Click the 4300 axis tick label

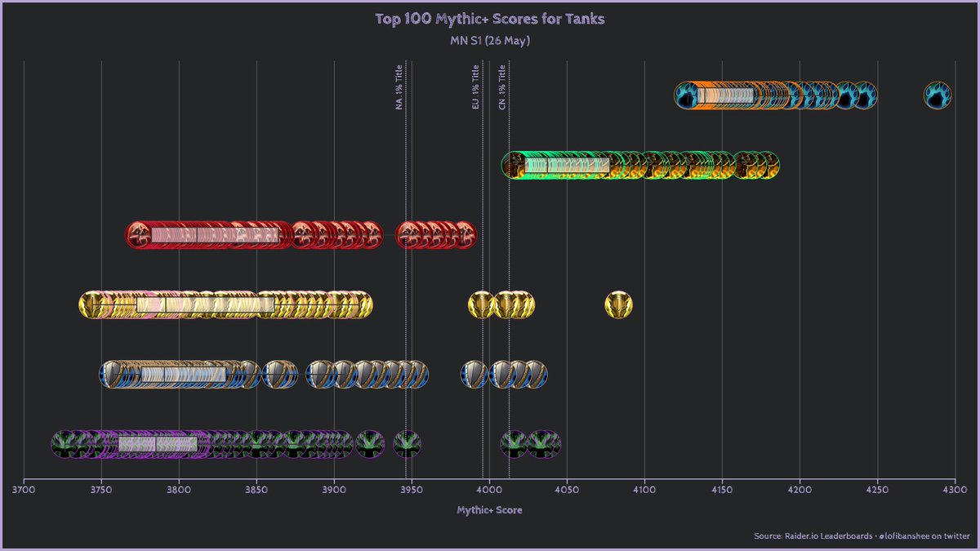pyautogui.click(x=955, y=489)
